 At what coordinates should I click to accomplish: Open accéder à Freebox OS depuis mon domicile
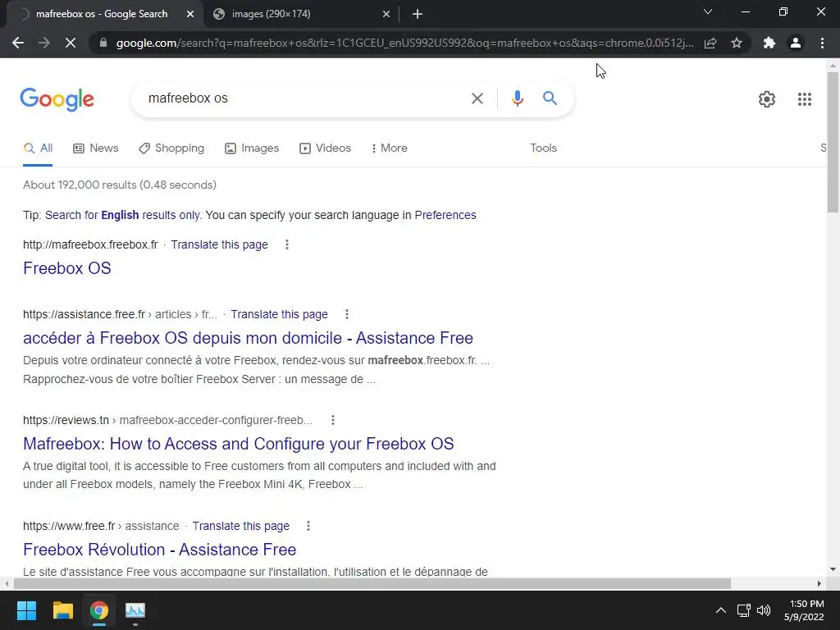click(x=248, y=338)
